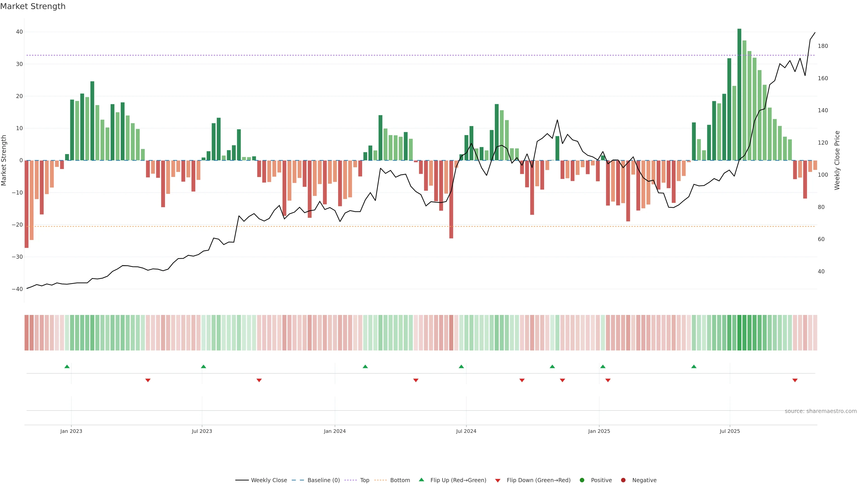Click the last red Flip Down triangle marker
Viewport: 868px width, 488px height.
pos(795,380)
